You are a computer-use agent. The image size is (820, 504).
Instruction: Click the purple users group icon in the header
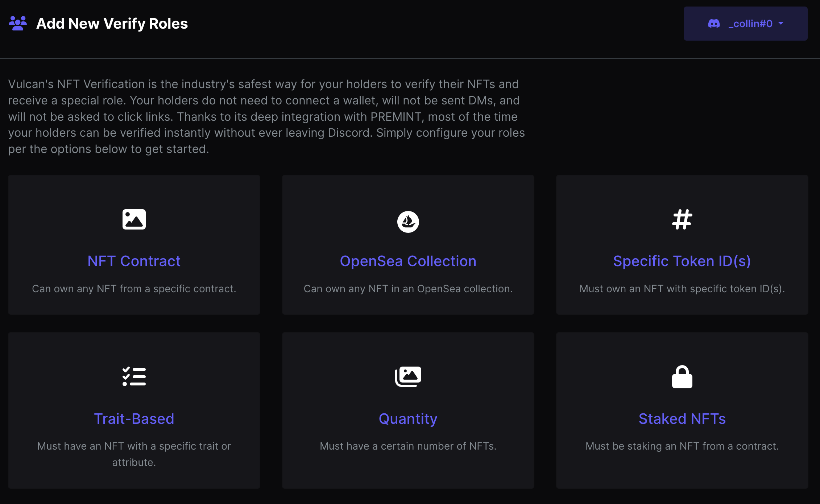[18, 23]
